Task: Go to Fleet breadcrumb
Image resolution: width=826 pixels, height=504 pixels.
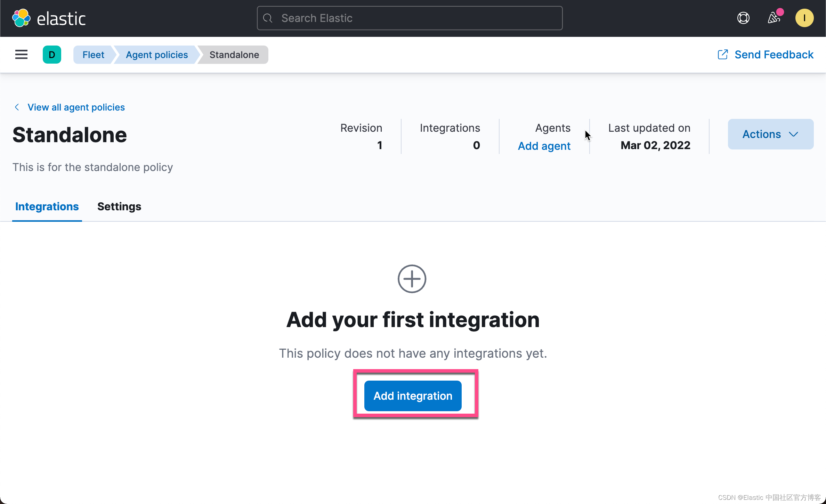Action: pos(93,55)
